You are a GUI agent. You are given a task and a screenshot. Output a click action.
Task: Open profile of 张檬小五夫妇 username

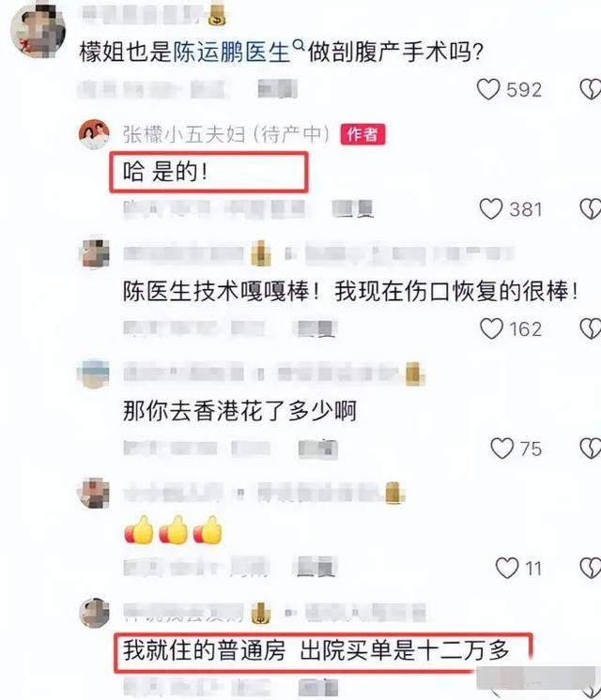[x=226, y=134]
